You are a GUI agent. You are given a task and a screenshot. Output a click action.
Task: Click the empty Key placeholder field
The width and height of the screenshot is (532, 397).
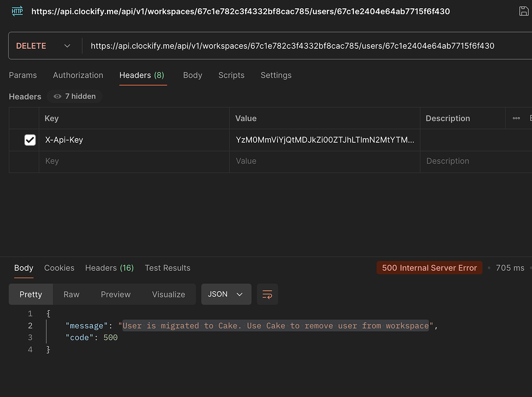point(134,161)
